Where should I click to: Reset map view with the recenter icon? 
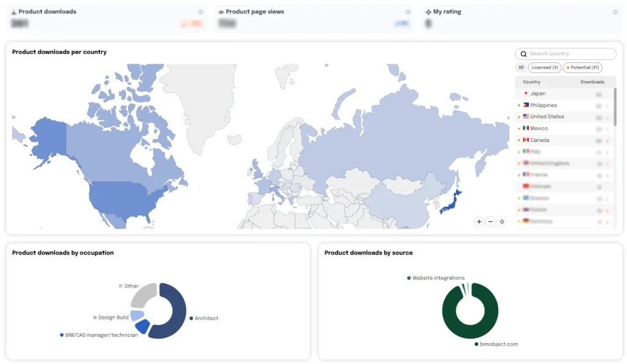click(502, 221)
